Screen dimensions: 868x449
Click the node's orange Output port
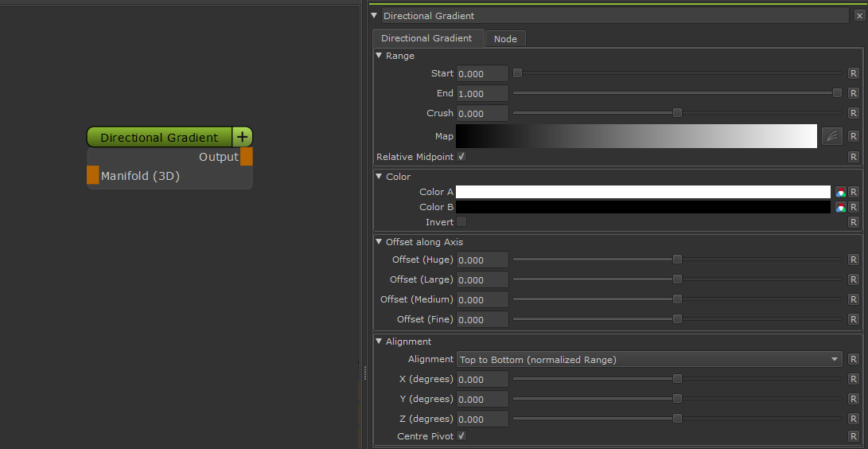(x=247, y=157)
